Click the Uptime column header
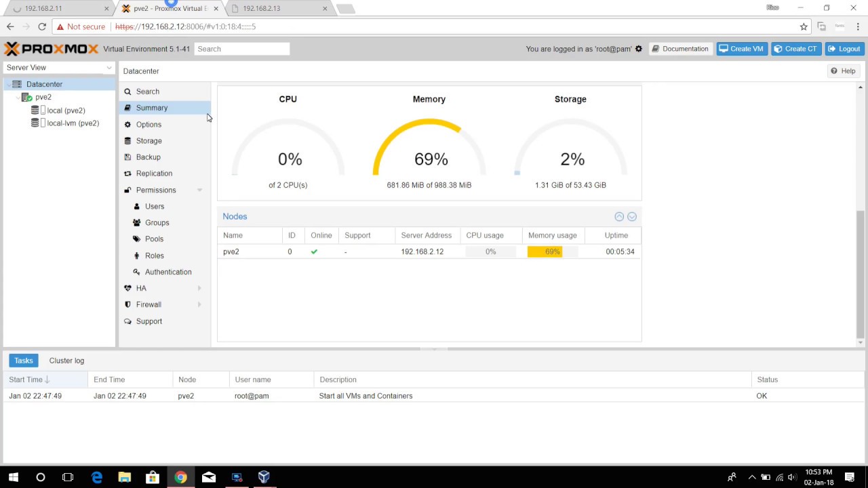This screenshot has width=868, height=488. pos(616,235)
